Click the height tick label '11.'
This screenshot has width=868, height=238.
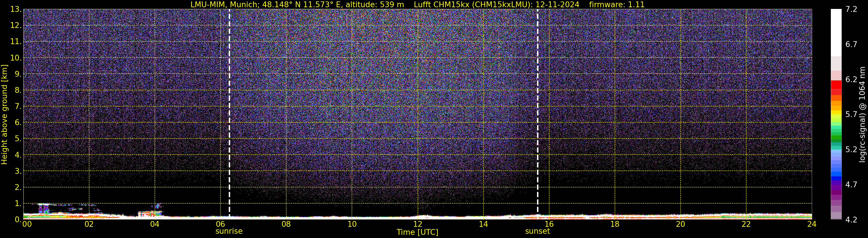16,41
